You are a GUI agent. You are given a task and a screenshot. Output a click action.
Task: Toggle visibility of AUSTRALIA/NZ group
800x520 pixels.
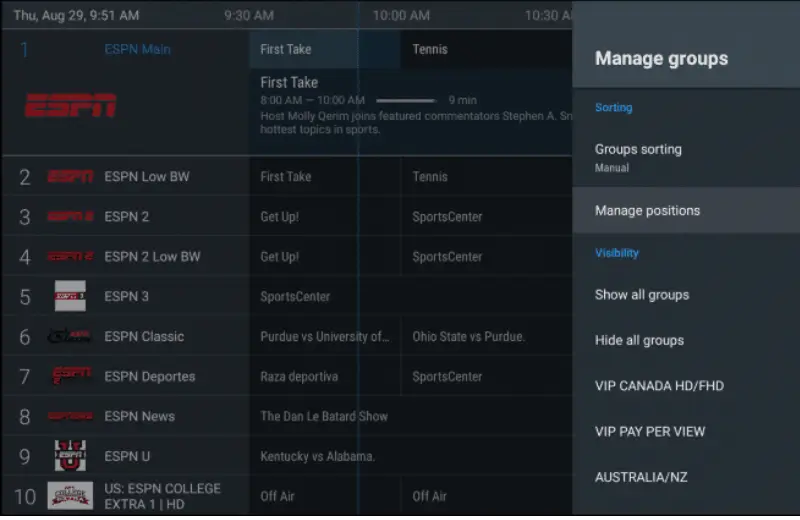click(643, 478)
